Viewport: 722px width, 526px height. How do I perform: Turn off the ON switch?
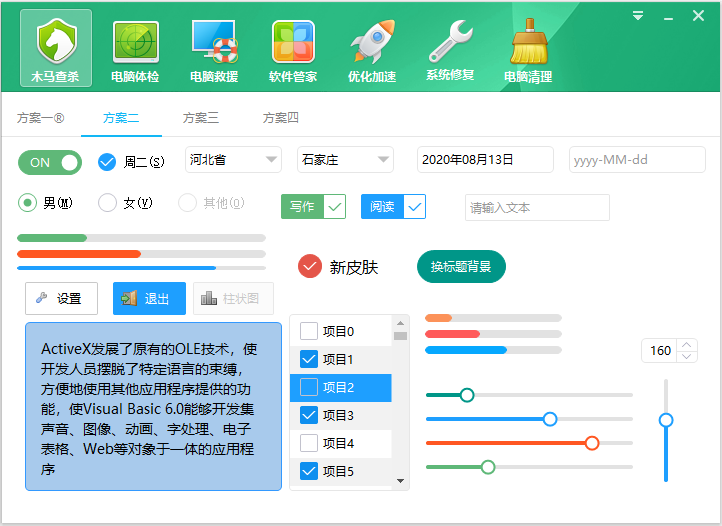pyautogui.click(x=50, y=163)
